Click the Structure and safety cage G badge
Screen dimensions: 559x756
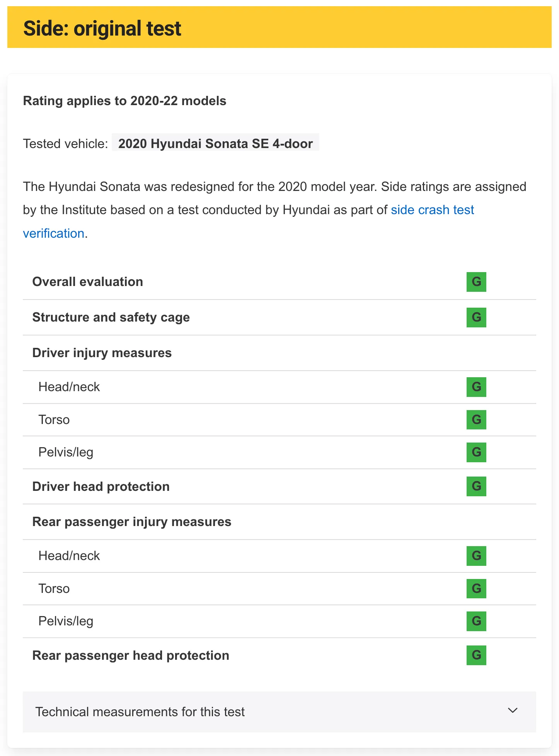tap(476, 317)
